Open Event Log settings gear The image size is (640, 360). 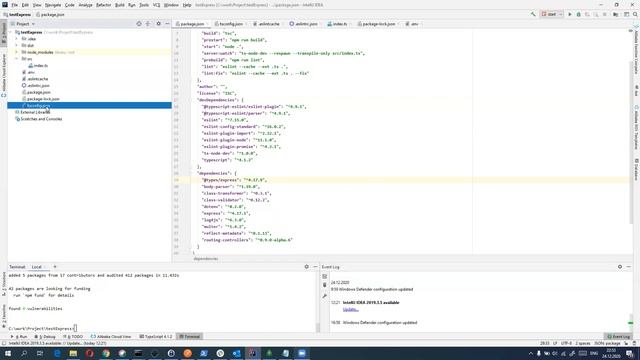point(620,267)
